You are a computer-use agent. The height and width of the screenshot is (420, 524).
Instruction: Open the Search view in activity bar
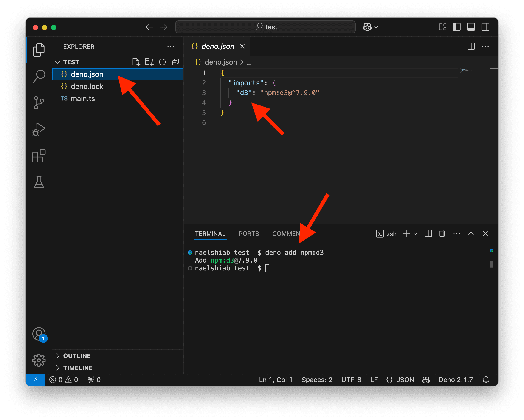tap(39, 76)
